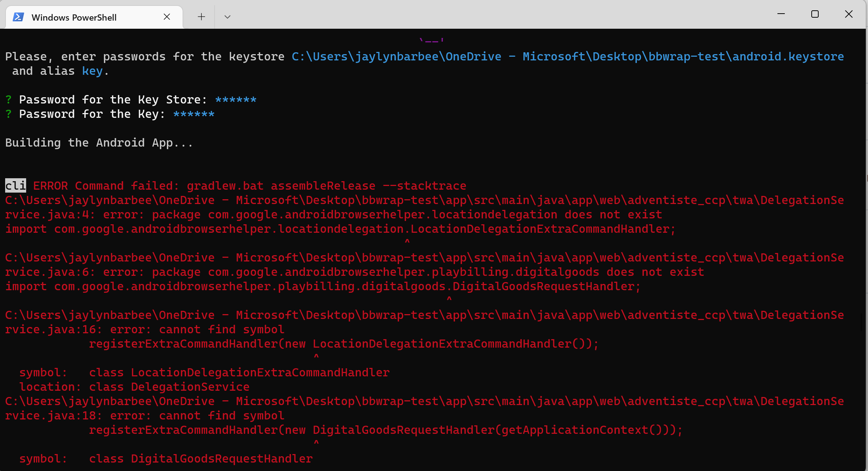
Task: Minimize the terminal window
Action: click(781, 14)
